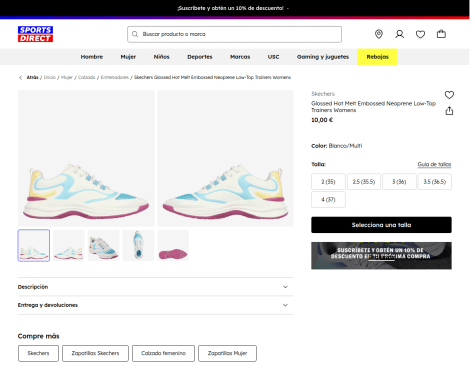Screen dimensions: 475x380
Task: Open the yellow Rebajas menu
Action: 377,57
